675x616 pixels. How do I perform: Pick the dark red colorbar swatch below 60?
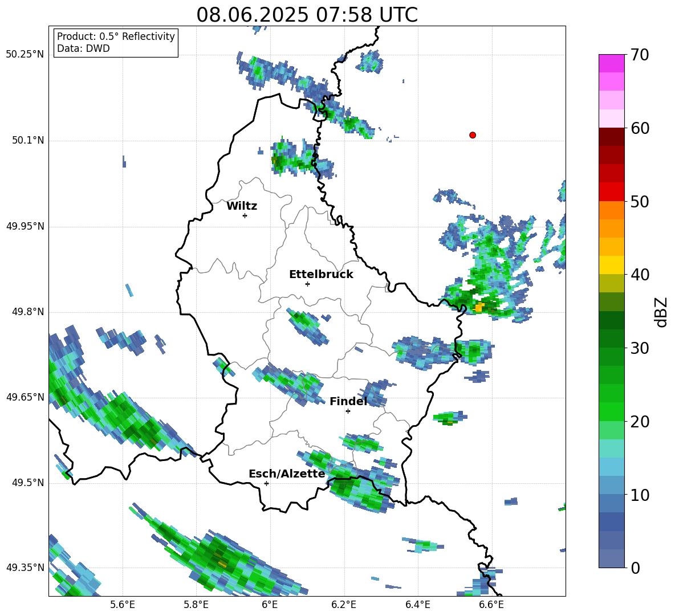611,137
